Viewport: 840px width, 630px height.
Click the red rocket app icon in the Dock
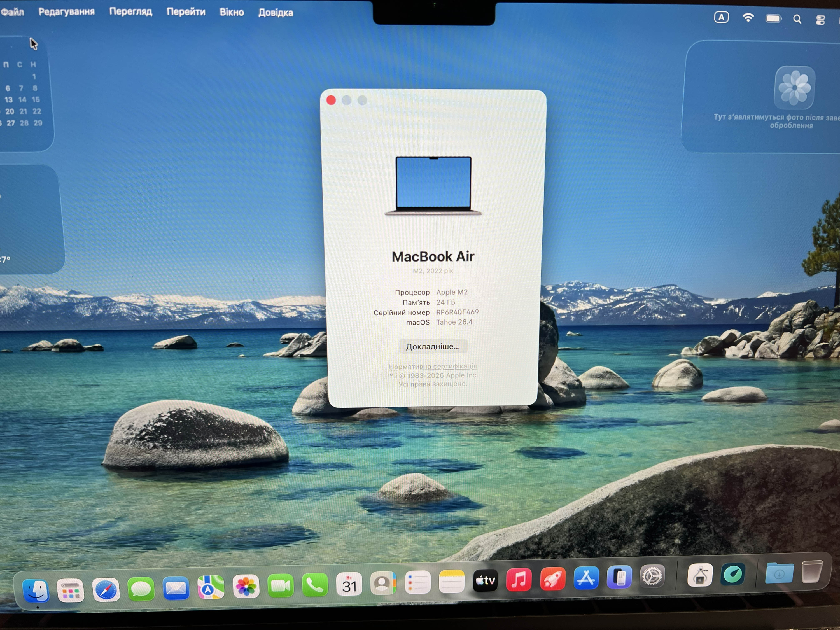(x=552, y=579)
